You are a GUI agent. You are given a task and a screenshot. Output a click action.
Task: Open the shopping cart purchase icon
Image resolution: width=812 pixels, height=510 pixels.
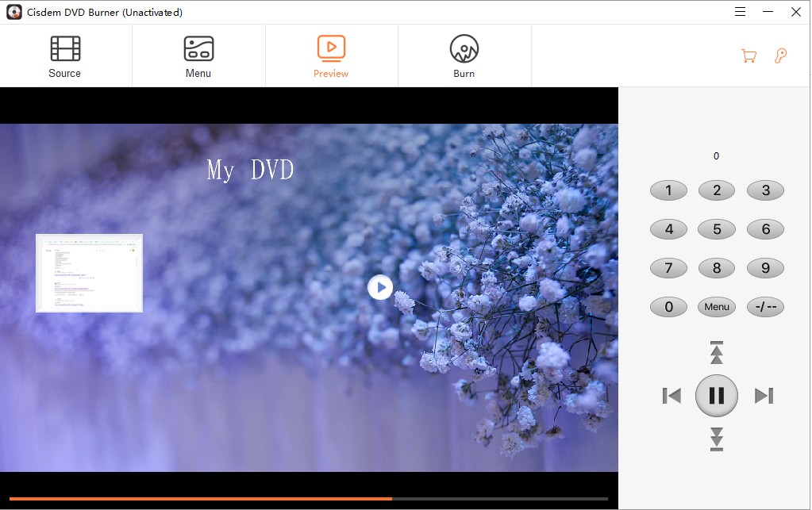[748, 56]
